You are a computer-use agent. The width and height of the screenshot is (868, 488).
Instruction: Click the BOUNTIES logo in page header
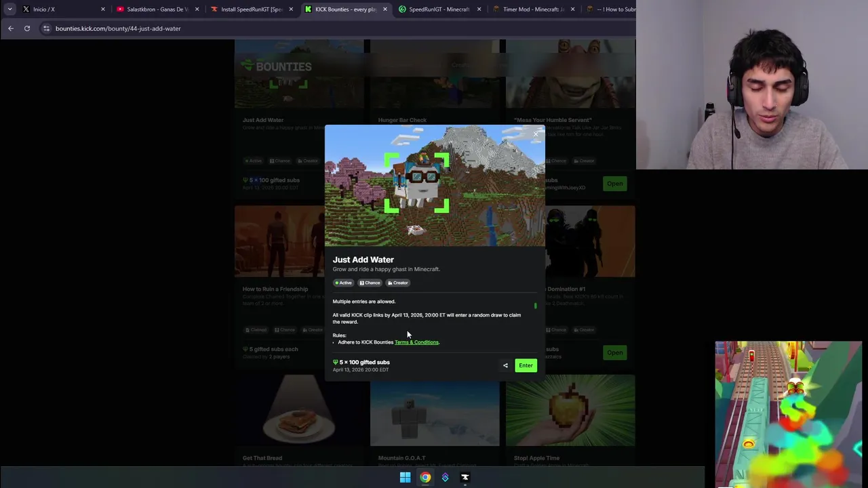tap(276, 66)
